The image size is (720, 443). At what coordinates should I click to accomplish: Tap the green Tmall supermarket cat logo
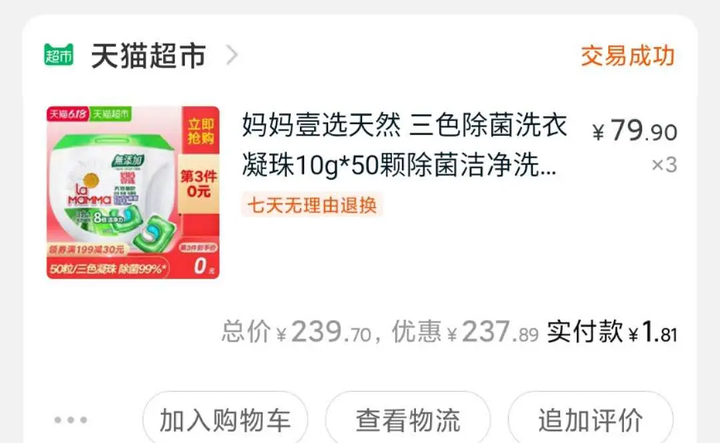coord(59,55)
